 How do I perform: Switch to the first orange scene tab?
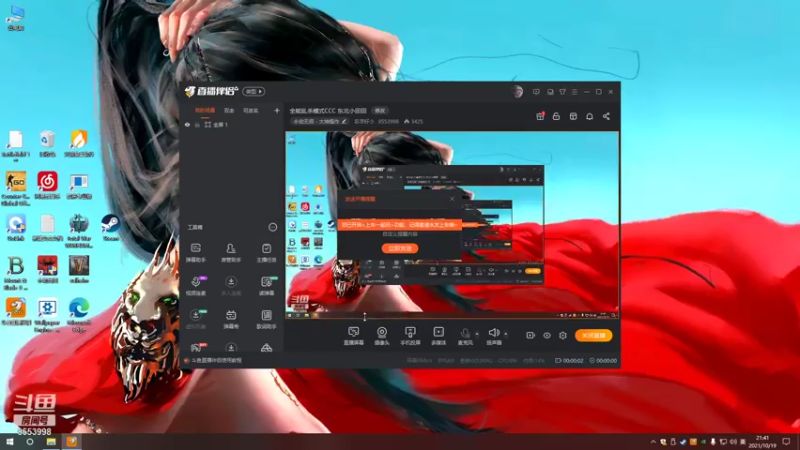pos(205,110)
